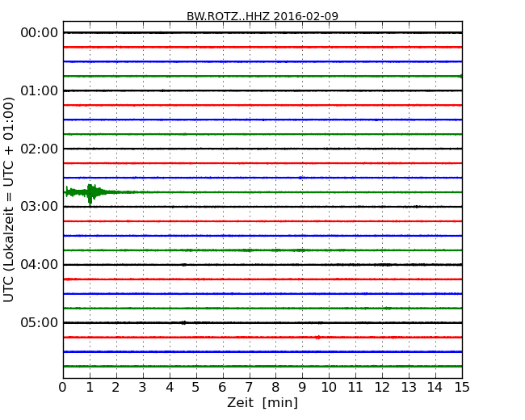Click the small red spike in the 05:15 trace
525x420 pixels.
[317, 338]
